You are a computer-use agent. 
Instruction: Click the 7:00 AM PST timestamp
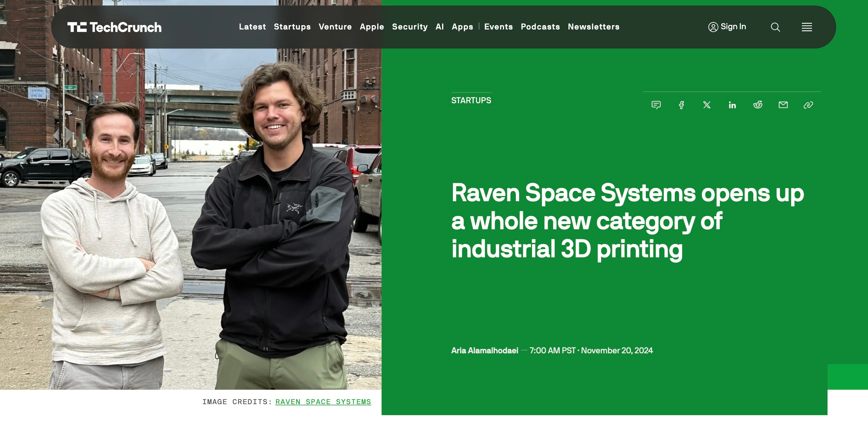click(553, 351)
